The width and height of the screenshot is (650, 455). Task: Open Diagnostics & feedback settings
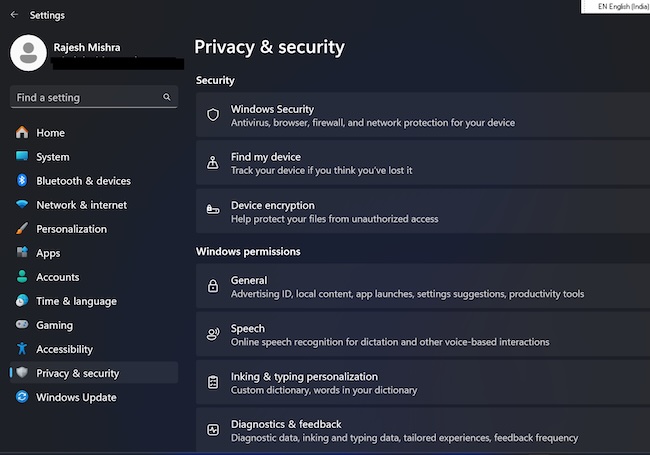pyautogui.click(x=423, y=430)
